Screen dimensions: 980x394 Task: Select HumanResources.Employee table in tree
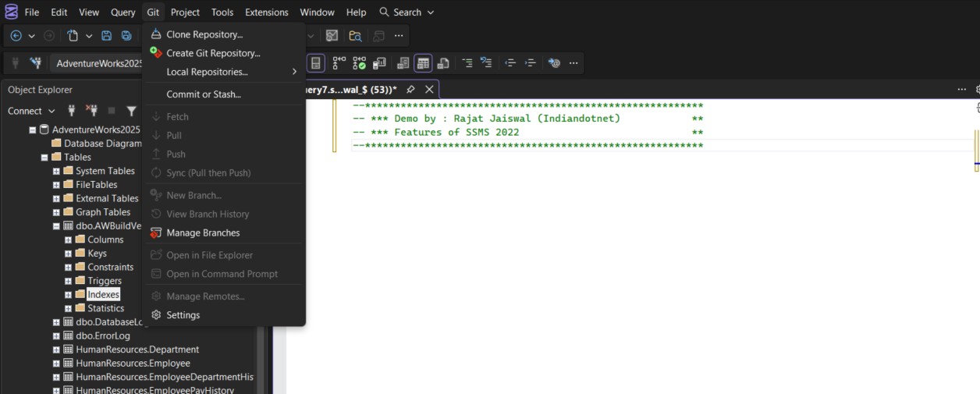click(133, 363)
